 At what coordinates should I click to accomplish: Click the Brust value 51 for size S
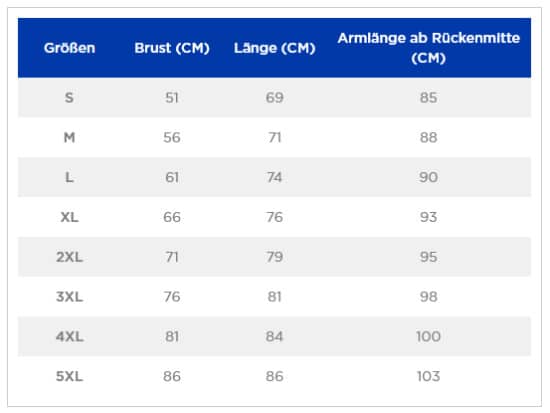tap(172, 98)
